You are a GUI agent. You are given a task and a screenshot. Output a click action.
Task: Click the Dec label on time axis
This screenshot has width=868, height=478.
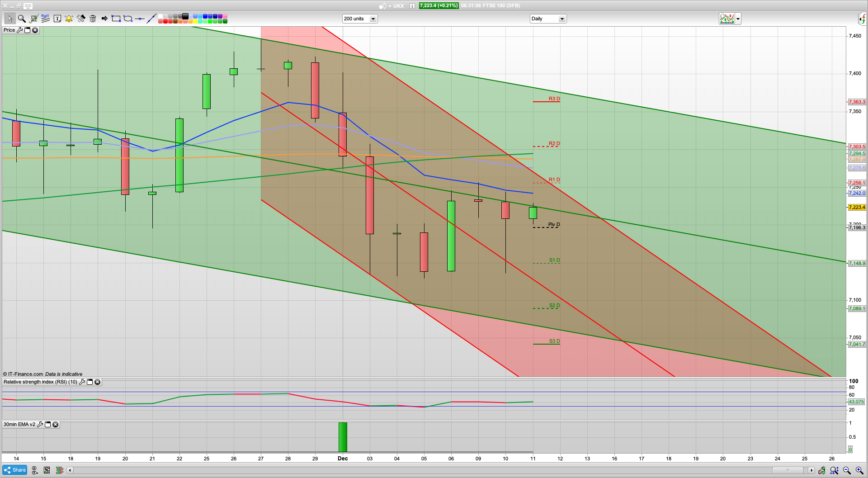point(343,459)
